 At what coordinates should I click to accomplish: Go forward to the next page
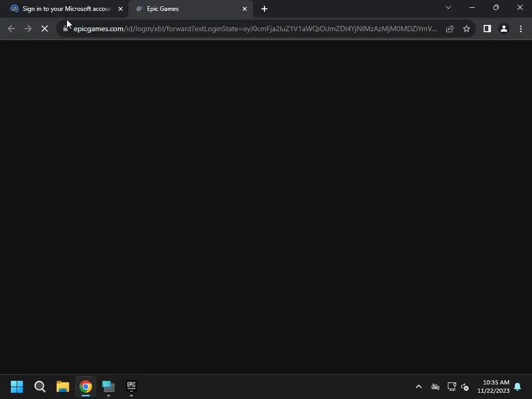(28, 29)
